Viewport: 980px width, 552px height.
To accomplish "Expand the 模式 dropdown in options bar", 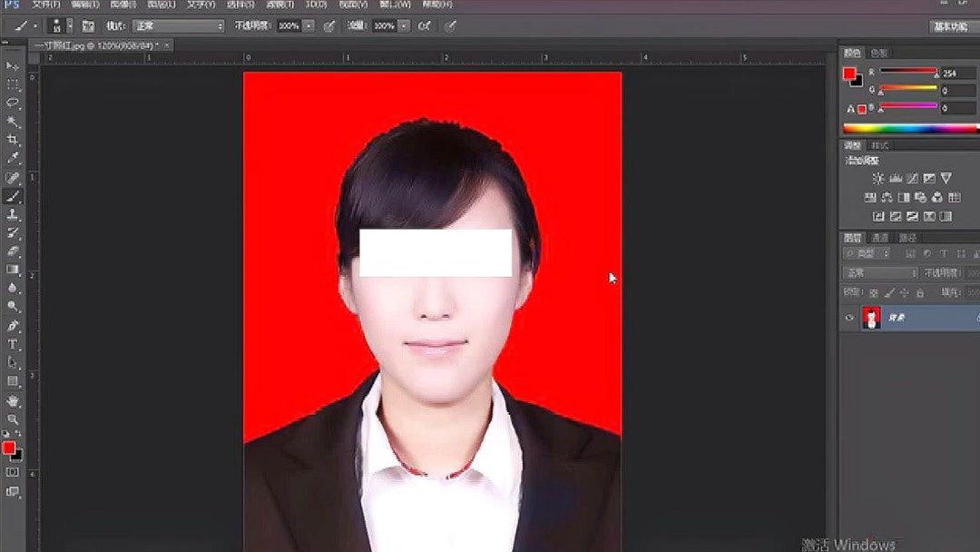I will 177,25.
